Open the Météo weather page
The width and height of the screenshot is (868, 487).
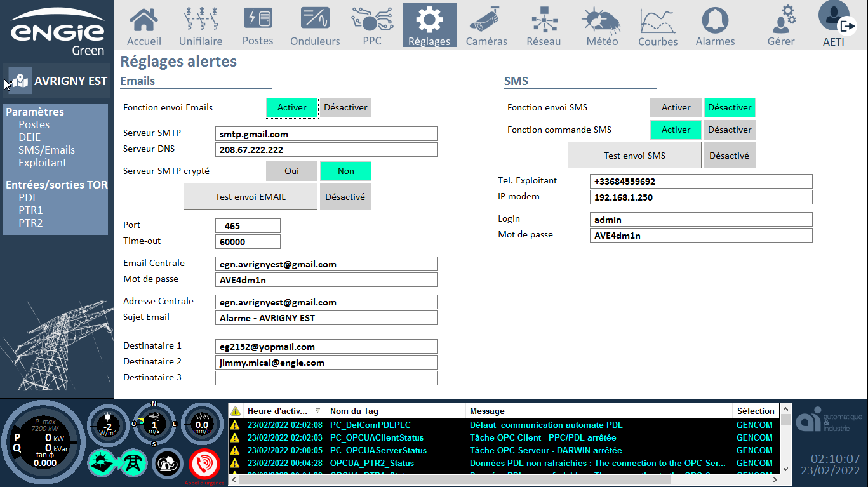pyautogui.click(x=602, y=25)
